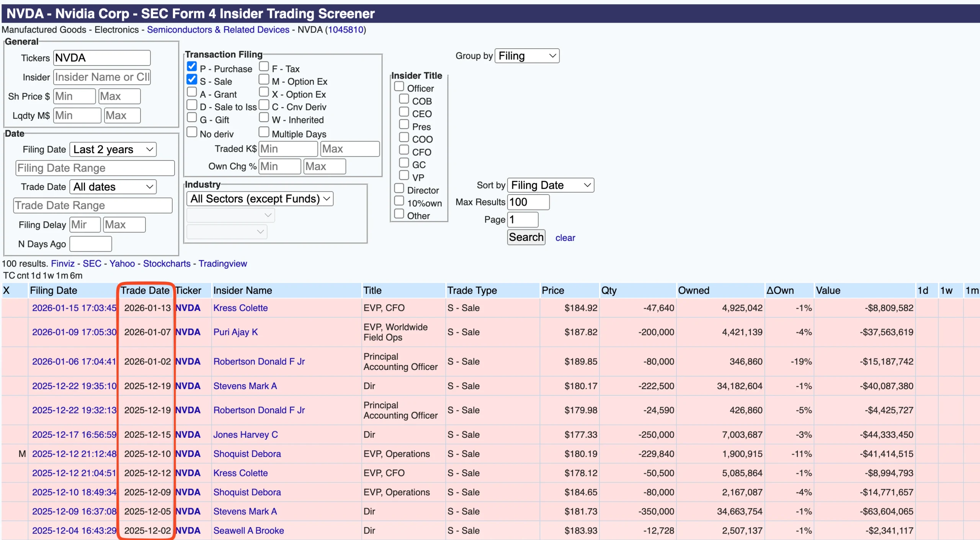
Task: Check the No deriv checkbox
Action: tap(192, 131)
